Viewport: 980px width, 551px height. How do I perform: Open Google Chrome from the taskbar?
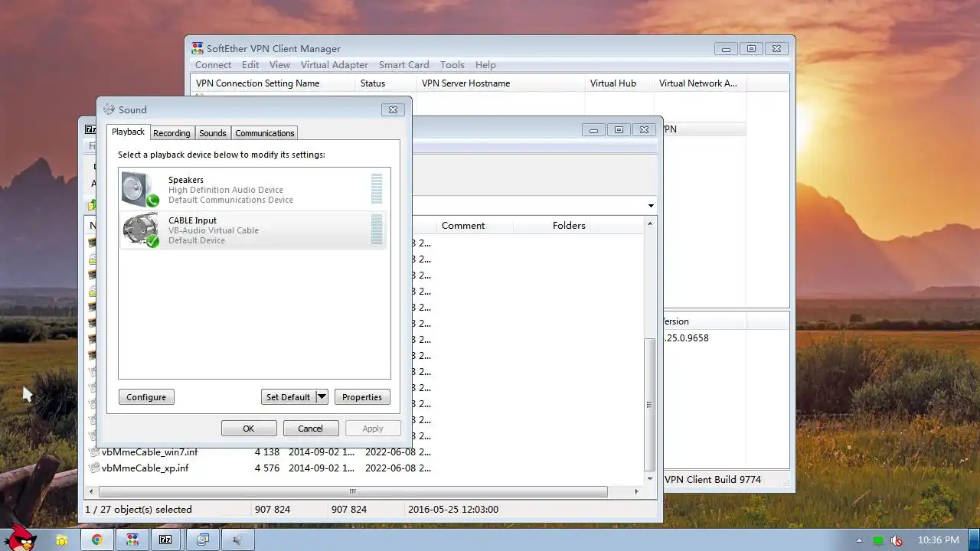97,540
